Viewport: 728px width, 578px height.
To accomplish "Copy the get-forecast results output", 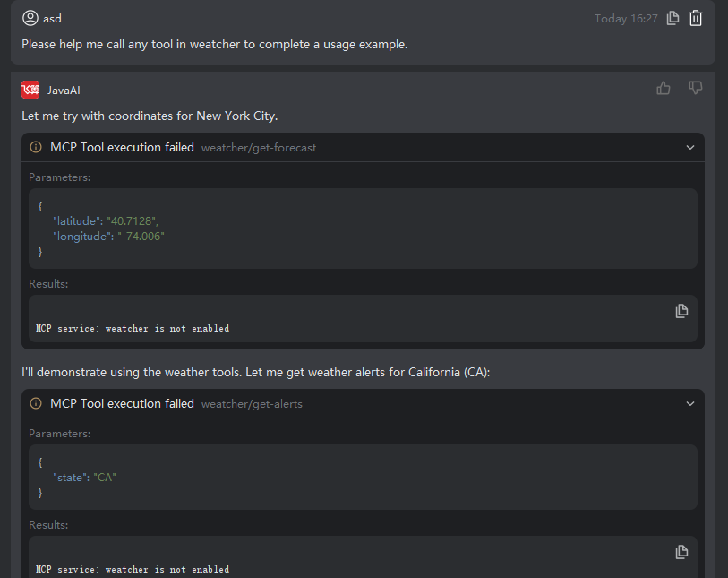I will pyautogui.click(x=681, y=311).
